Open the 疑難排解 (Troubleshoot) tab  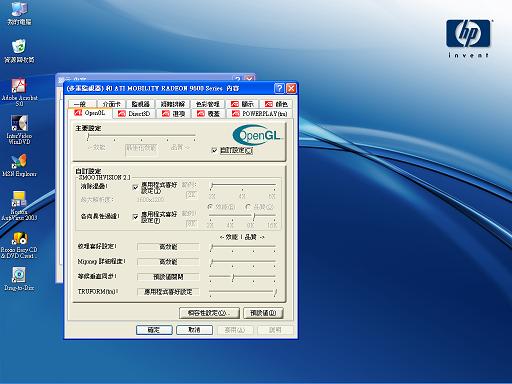point(173,104)
